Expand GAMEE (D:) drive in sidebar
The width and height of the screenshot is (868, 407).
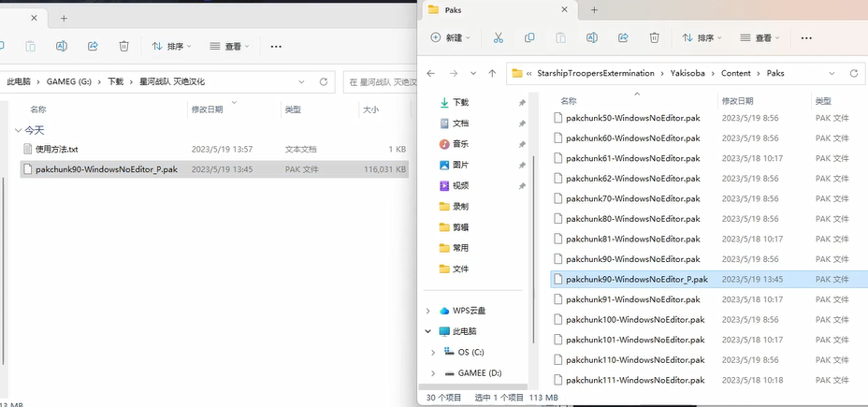(x=433, y=373)
